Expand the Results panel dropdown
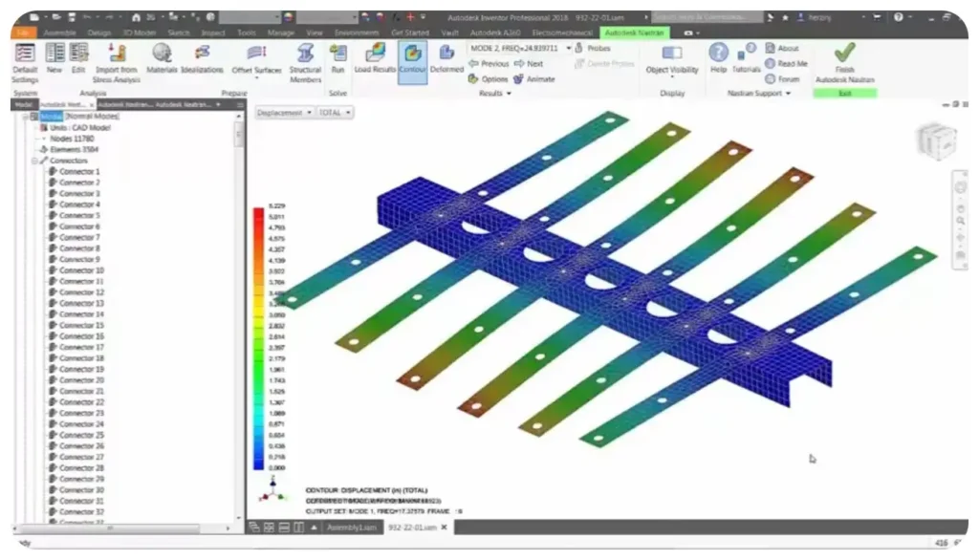This screenshot has height=560, width=979. 495,93
